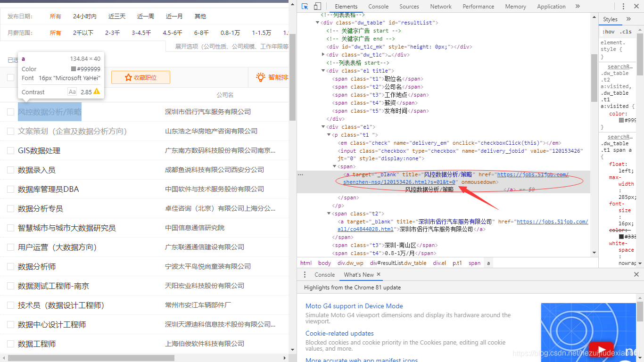Open job link 数据测试工程师-南京
The height and width of the screenshot is (362, 644).
(x=53, y=286)
